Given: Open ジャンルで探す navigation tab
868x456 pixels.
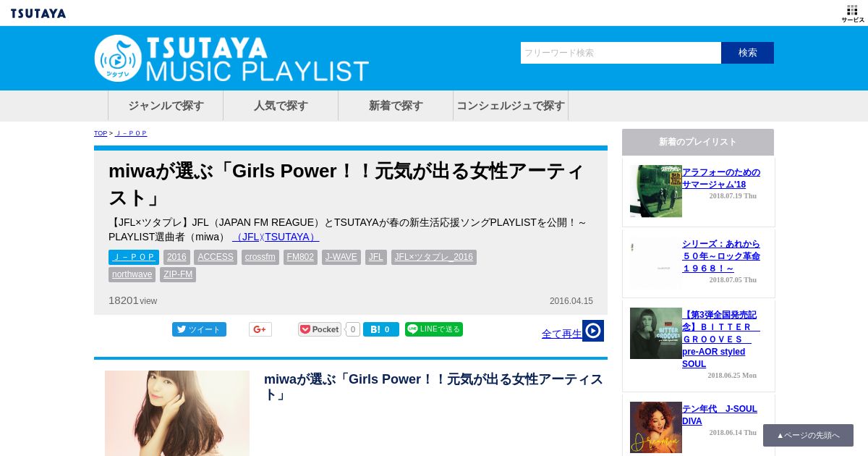Looking at the screenshot, I should [166, 106].
